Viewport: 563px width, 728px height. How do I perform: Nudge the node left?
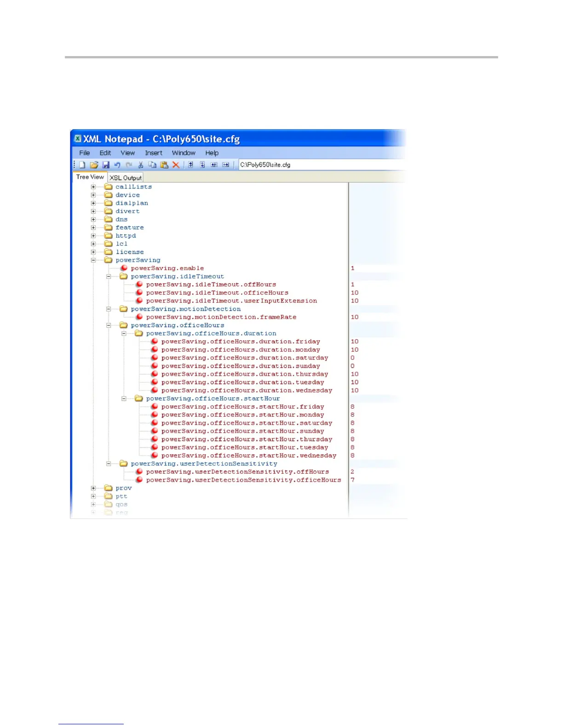214,165
